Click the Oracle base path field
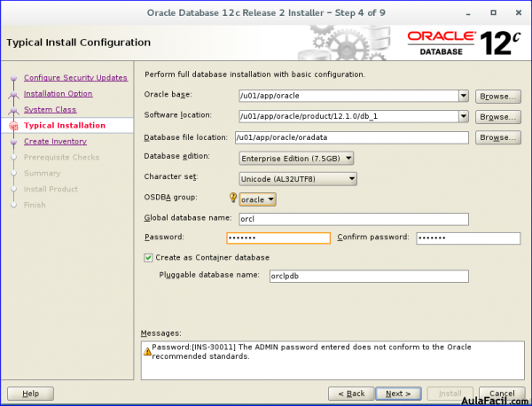Screen dimensions: 532x406 [349, 96]
